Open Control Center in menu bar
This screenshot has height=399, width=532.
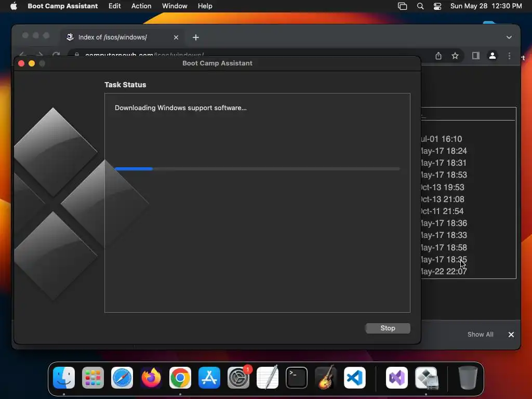(x=437, y=6)
